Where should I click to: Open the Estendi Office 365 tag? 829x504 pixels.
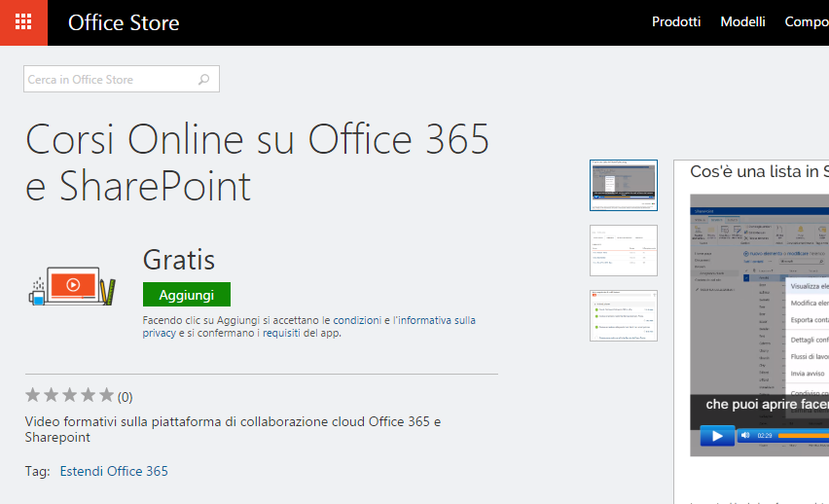[x=114, y=471]
